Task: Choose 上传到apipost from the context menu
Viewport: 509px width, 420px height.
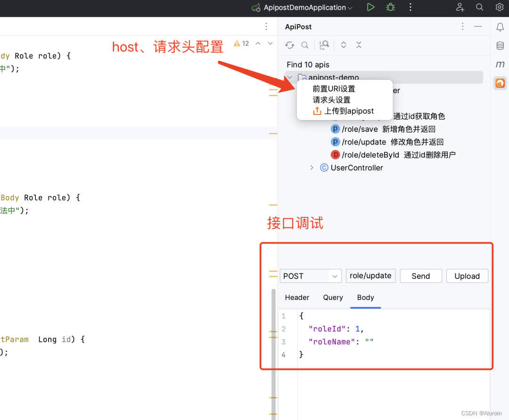Action: [350, 111]
